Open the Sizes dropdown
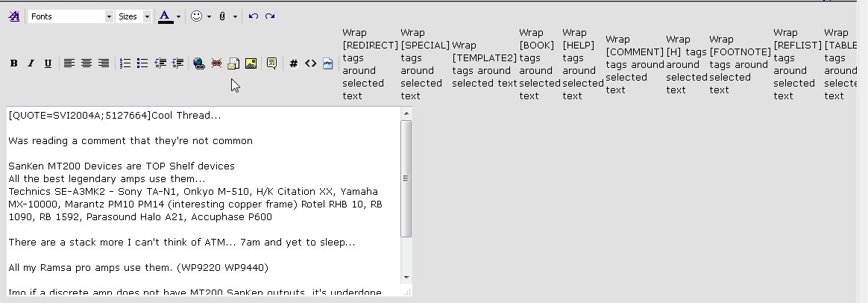868x303 pixels. coord(134,16)
